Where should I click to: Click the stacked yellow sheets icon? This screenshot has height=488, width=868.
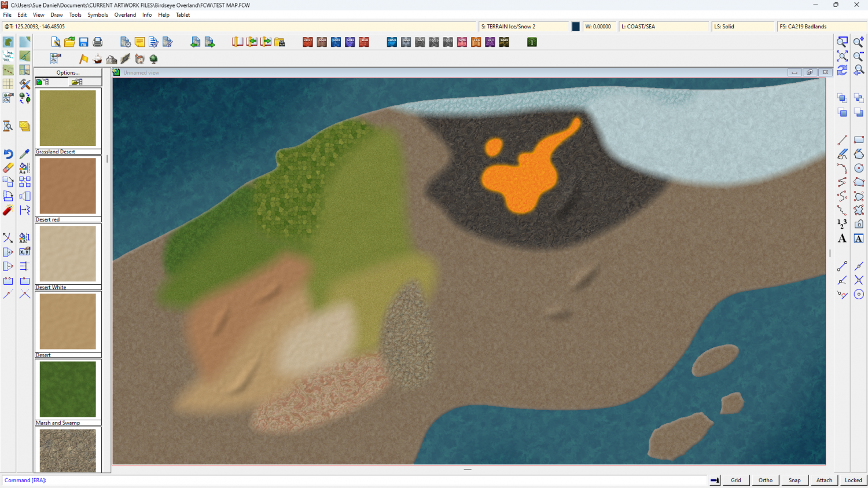tap(24, 126)
